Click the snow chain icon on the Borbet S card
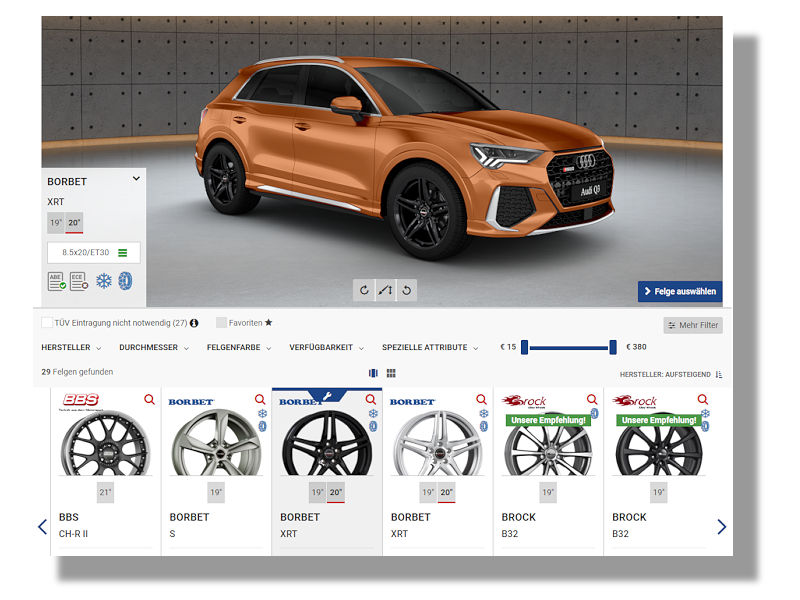Screen dimensions: 800x600 (262, 426)
